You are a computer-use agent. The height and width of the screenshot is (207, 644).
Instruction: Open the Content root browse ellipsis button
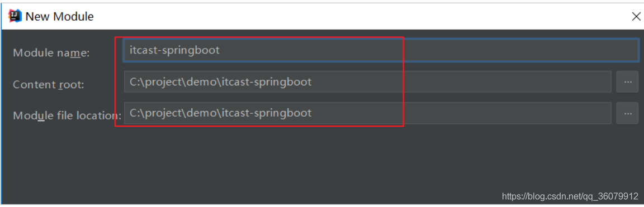627,81
